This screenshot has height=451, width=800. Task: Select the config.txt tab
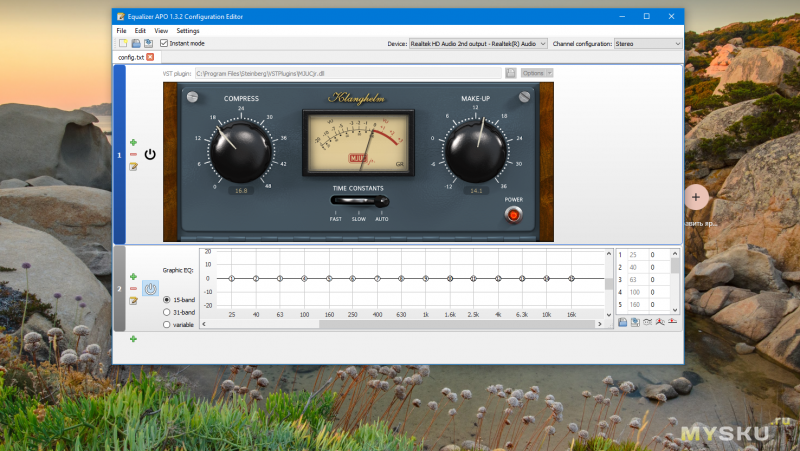click(x=131, y=57)
